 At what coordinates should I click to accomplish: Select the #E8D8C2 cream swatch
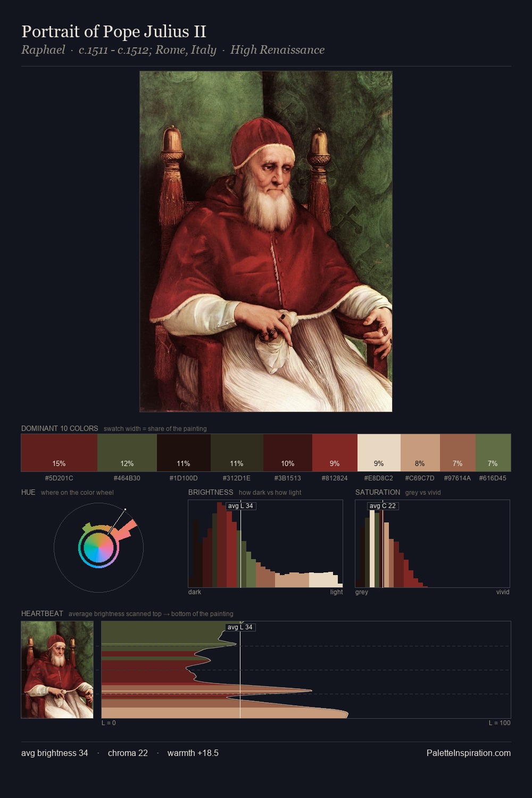379,453
